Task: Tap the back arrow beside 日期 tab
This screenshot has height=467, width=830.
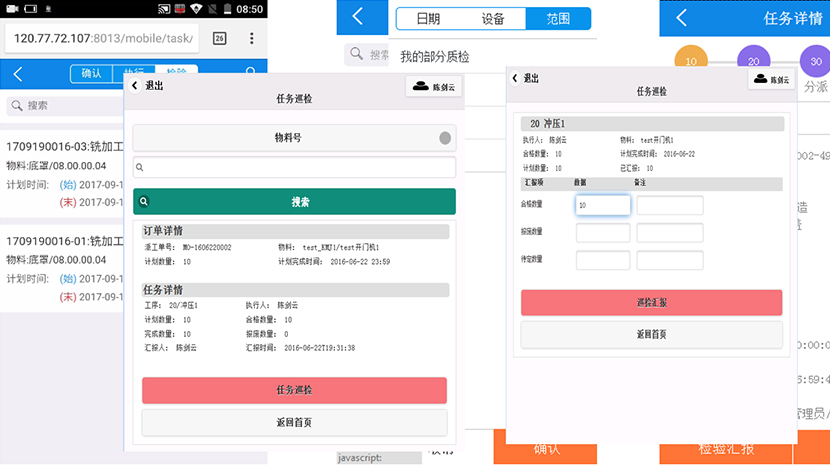Action: [x=357, y=18]
